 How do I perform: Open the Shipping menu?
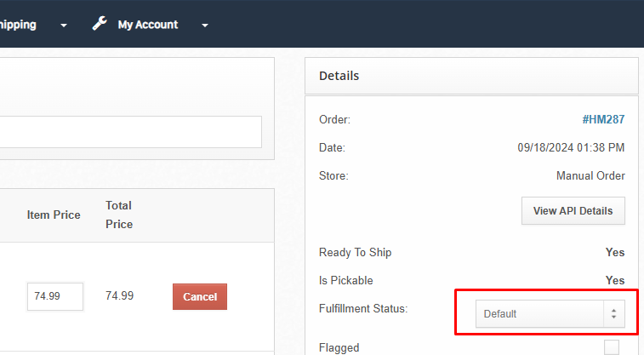click(x=18, y=25)
